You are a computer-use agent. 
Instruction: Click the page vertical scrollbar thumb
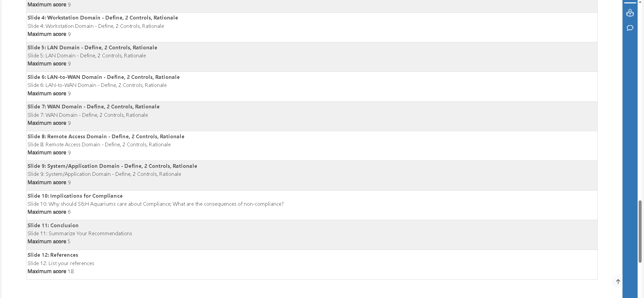(x=640, y=232)
